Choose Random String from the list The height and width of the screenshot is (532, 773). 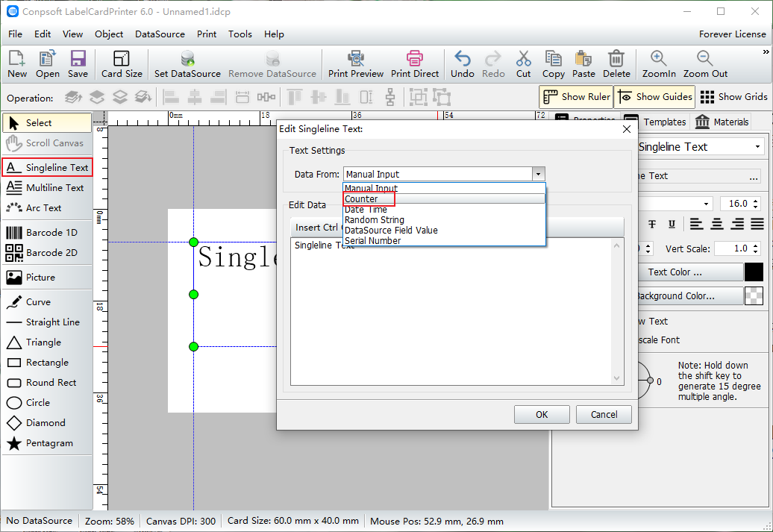coord(444,220)
